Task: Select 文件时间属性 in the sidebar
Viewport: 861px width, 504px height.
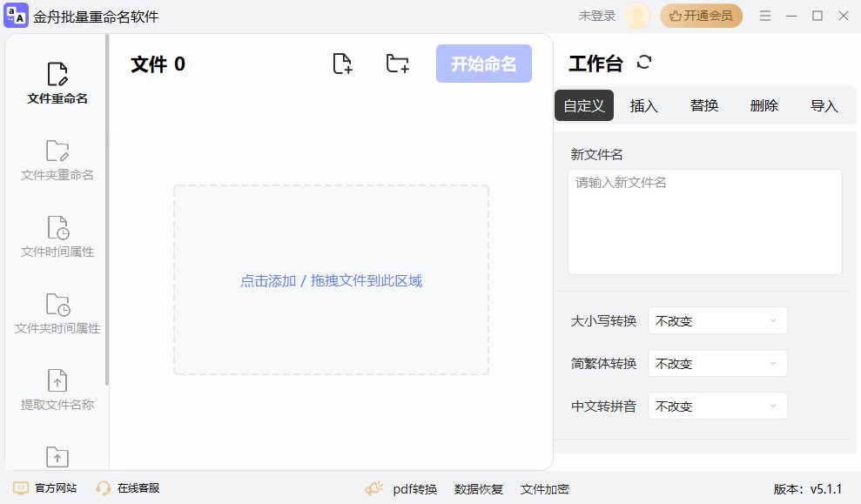Action: (56, 236)
